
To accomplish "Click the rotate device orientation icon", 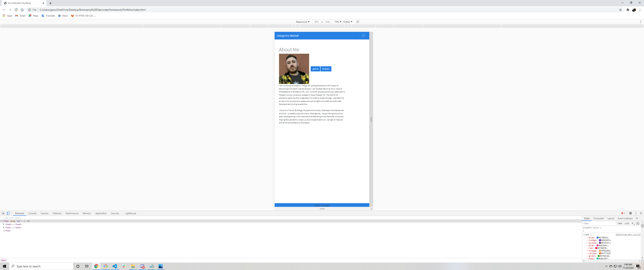I will click(358, 22).
